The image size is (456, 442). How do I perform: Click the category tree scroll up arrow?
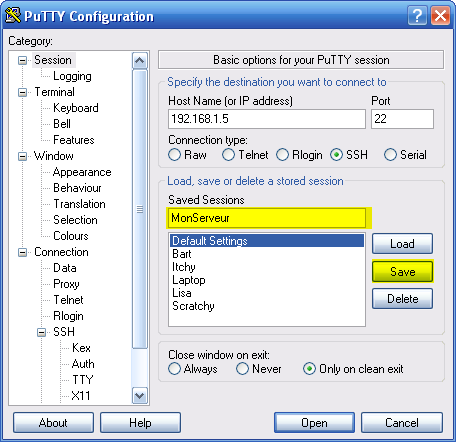(140, 61)
